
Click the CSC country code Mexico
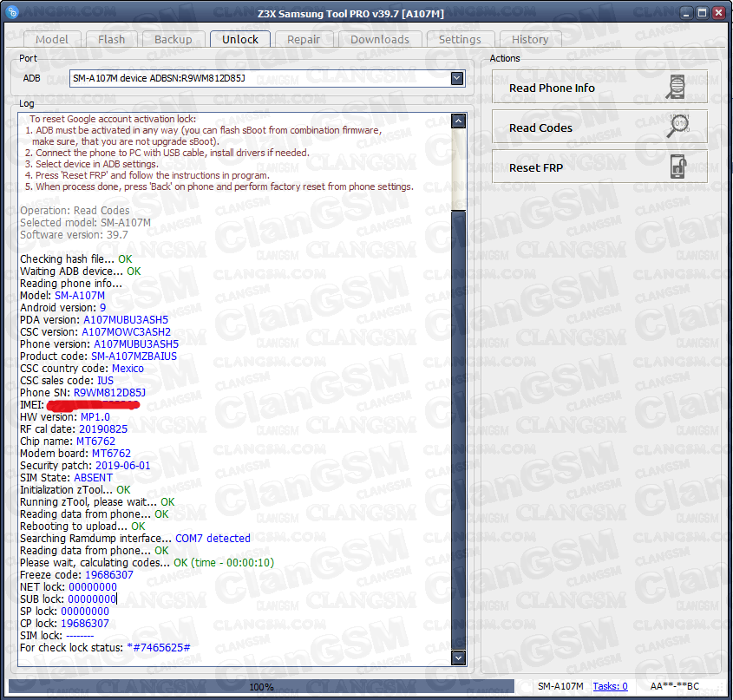tap(128, 368)
